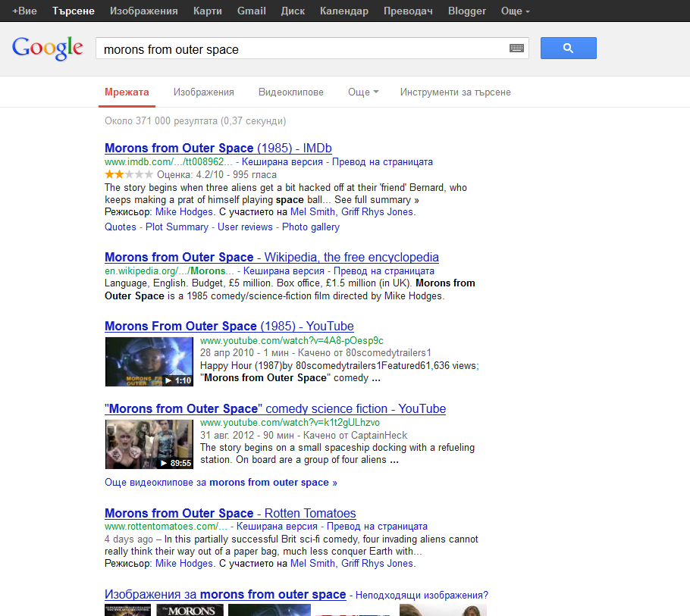Click Превод на страницата for Rotten Tomatoes result
This screenshot has width=690, height=616.
pyautogui.click(x=377, y=527)
